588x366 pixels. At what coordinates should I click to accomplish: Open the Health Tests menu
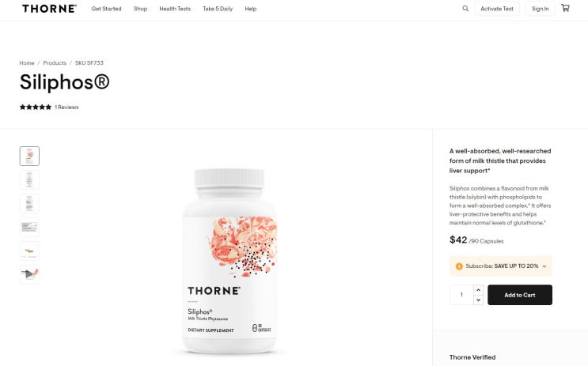[175, 9]
